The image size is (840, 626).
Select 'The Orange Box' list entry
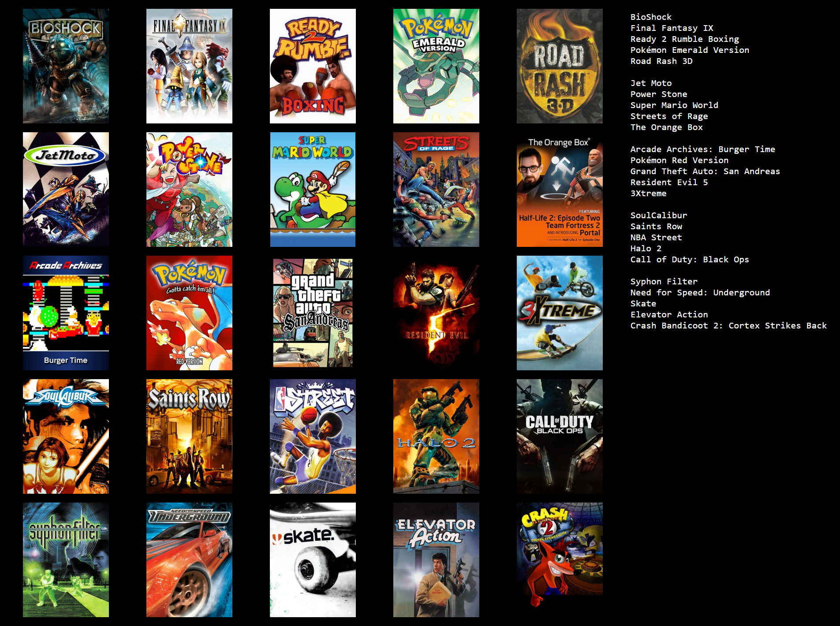pos(666,127)
